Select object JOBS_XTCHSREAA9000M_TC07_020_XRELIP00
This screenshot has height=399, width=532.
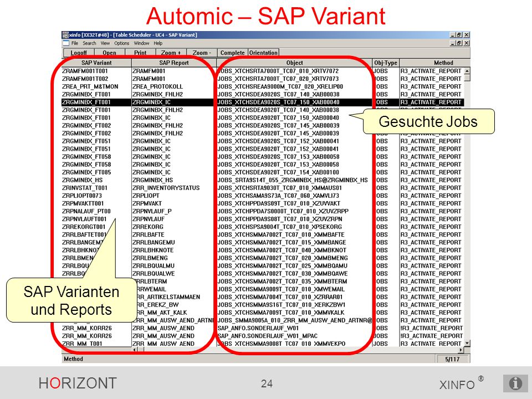280,86
